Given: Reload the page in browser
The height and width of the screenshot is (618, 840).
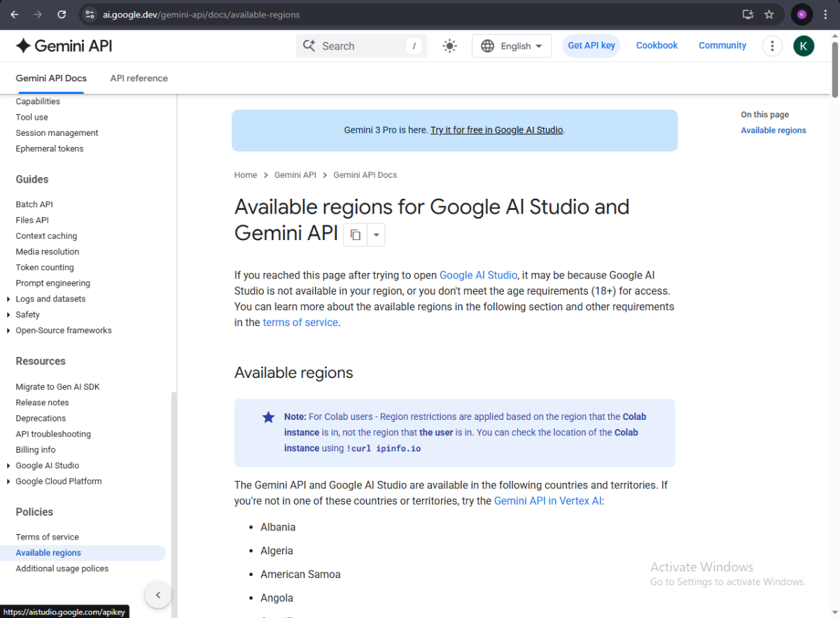Looking at the screenshot, I should click(x=62, y=14).
